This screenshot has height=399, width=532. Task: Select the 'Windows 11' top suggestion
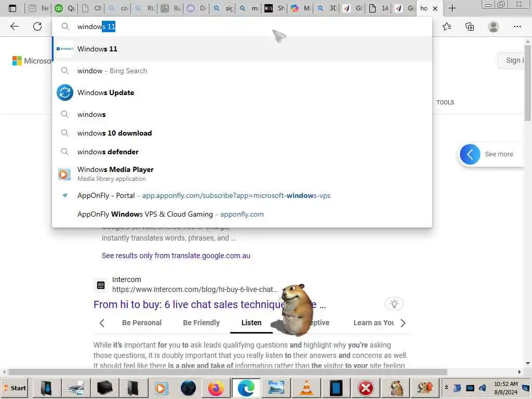(242, 49)
